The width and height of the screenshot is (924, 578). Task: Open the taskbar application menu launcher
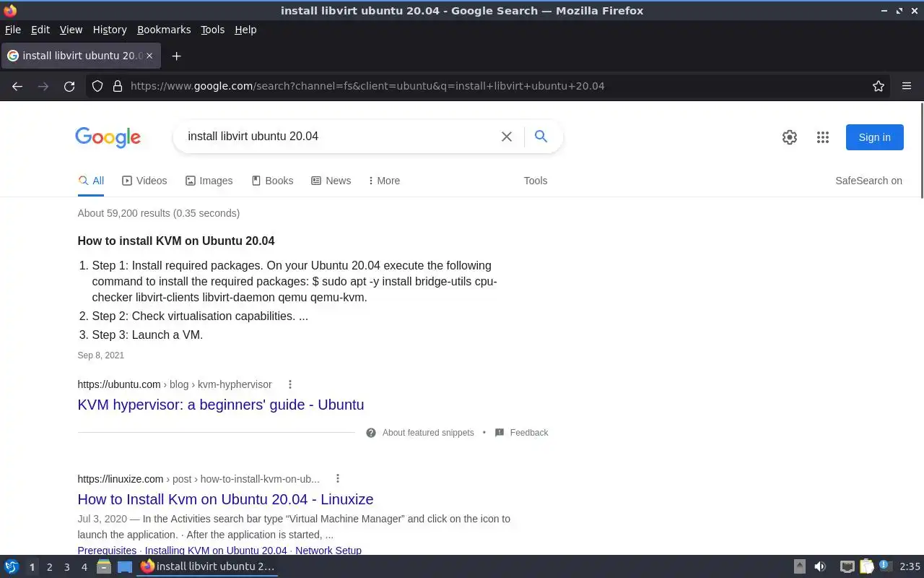tap(12, 567)
